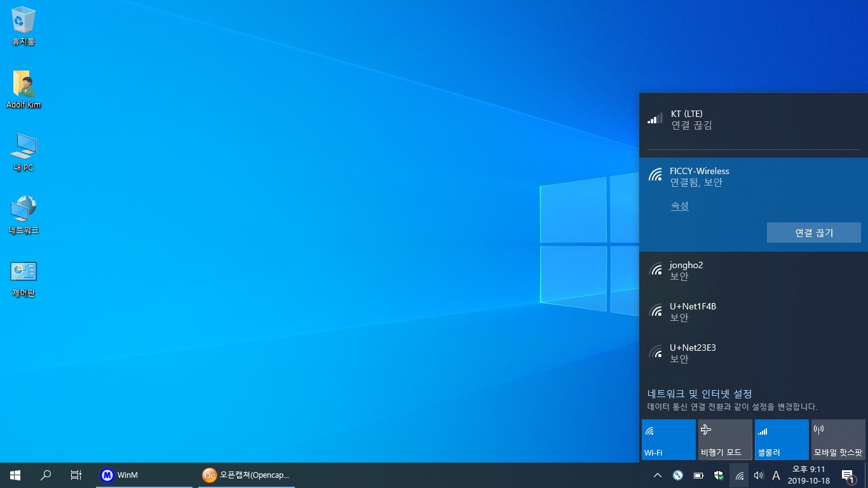Screen dimensions: 868x488
Task: Switch to 오픈캡쳐(Opencap...) taskbar app
Action: coord(247,475)
